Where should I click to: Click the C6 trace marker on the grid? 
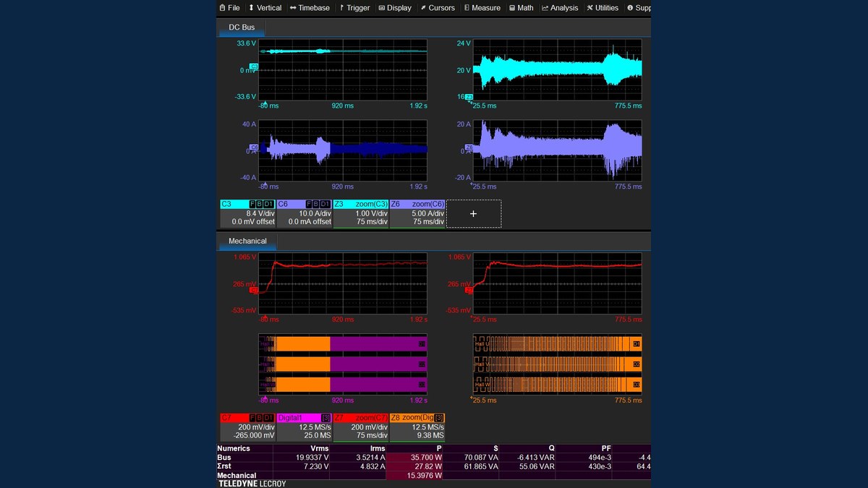(254, 147)
